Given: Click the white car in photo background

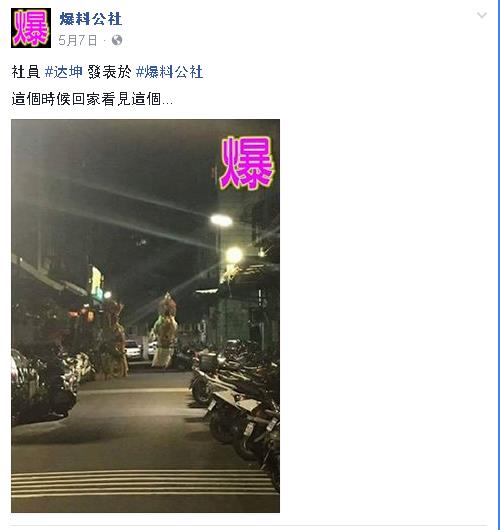Looking at the screenshot, I should click(x=133, y=350).
